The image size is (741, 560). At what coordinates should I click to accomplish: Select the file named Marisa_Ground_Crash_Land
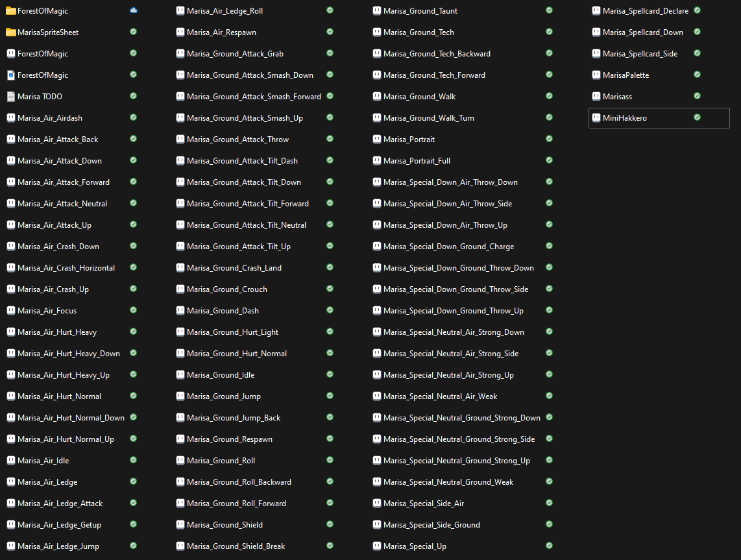click(x=234, y=268)
